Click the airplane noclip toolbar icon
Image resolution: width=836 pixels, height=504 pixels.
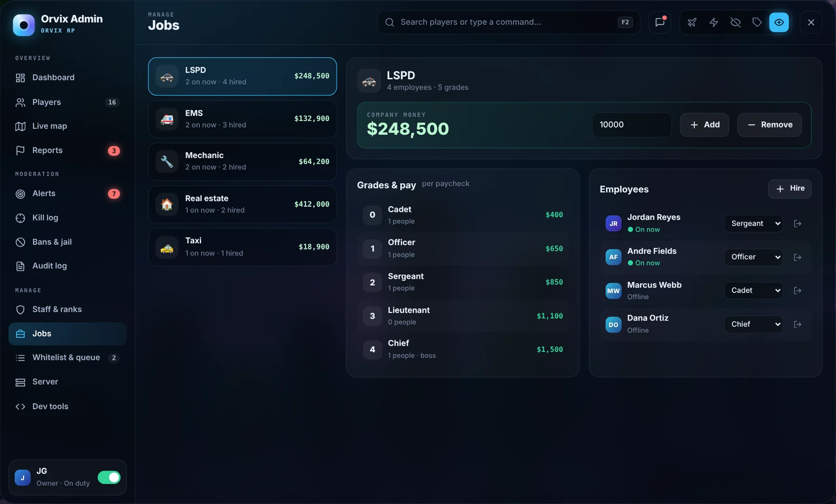692,22
